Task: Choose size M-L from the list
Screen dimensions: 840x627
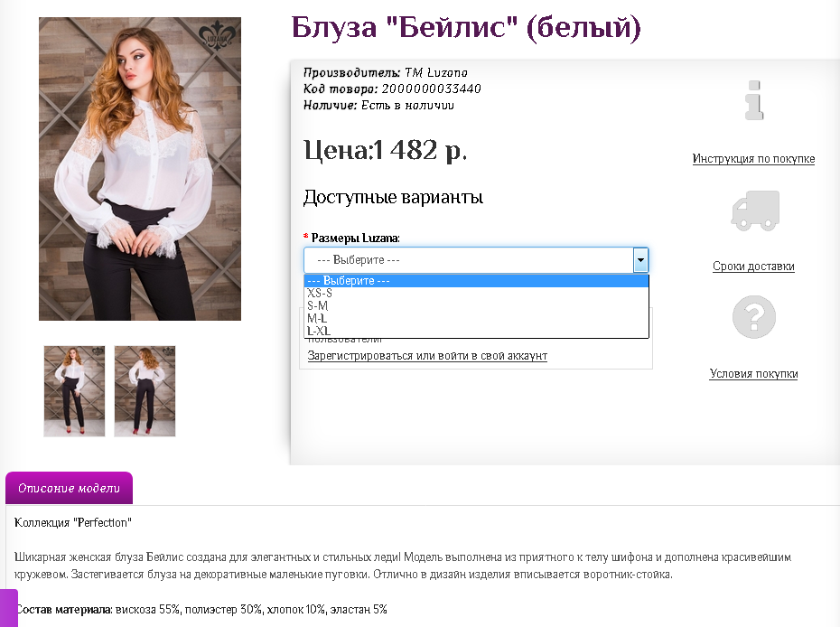Action: (x=476, y=318)
